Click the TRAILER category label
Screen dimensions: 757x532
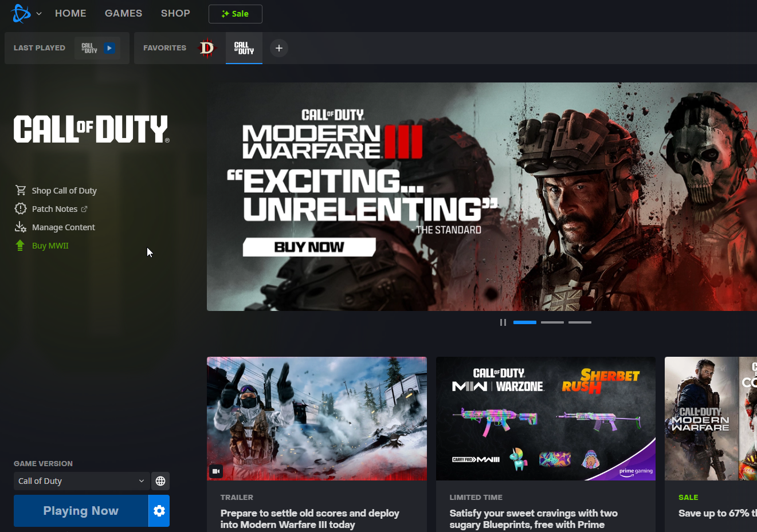(237, 498)
